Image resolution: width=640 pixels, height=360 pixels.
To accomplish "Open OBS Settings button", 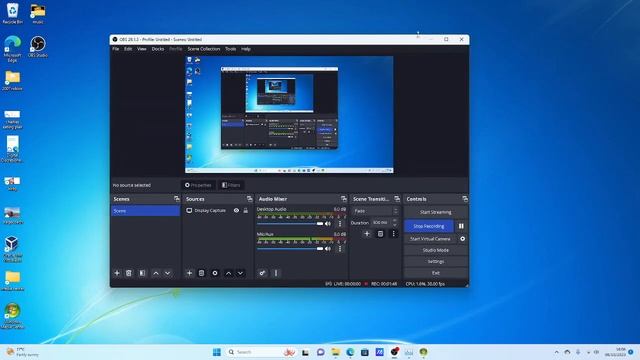I will coord(436,262).
